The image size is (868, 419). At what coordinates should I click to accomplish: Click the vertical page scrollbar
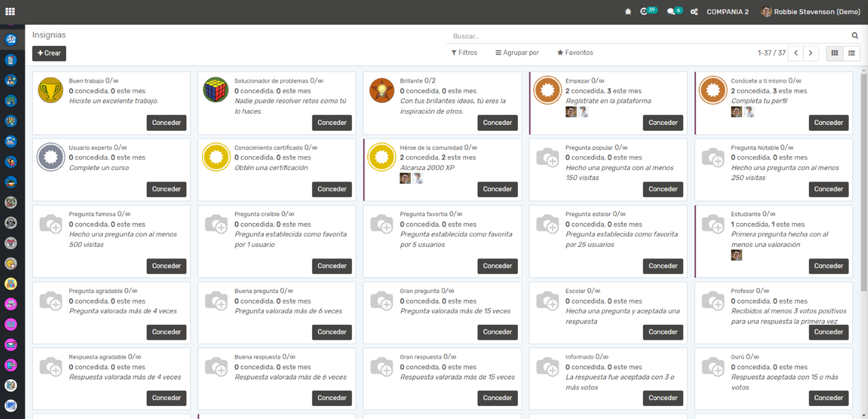click(863, 183)
